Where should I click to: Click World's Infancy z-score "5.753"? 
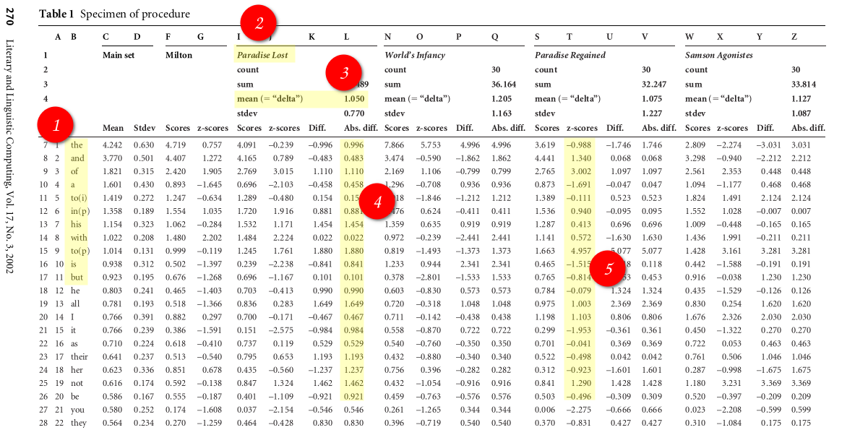pyautogui.click(x=431, y=145)
